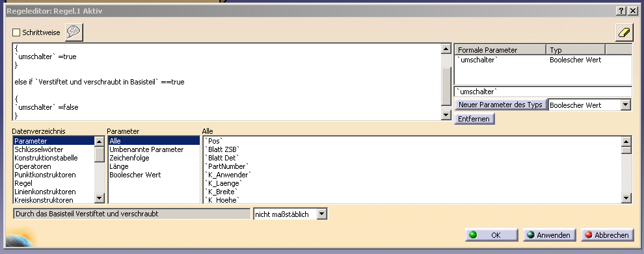Select `K_Laenge` in the Alle list
This screenshot has width=644, height=254.
point(223,183)
